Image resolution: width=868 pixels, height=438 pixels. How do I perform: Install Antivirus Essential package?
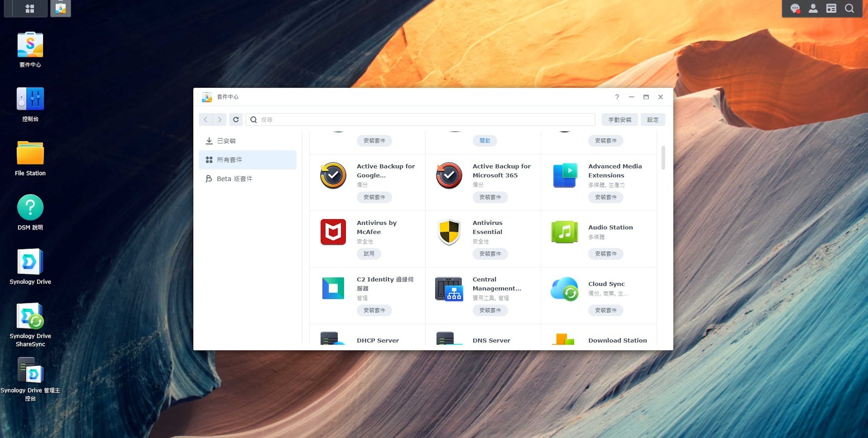(490, 254)
